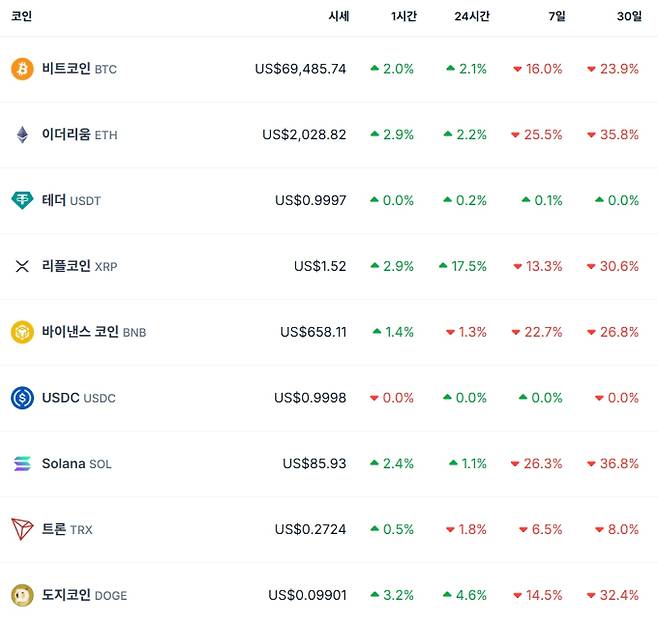Screen dimensions: 658x626
Task: Open the 리플코인 XRP coin link
Action: pyautogui.click(x=79, y=266)
